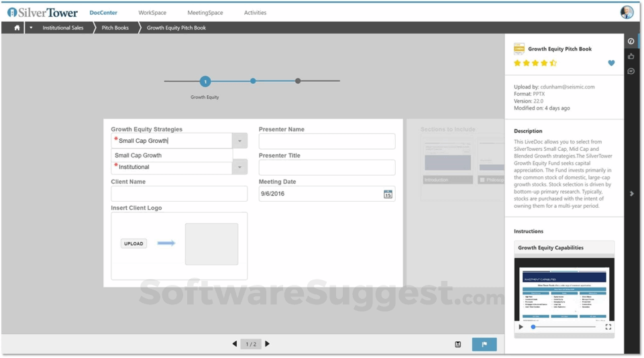The image size is (644, 358).
Task: Collapse the right panel arrow
Action: 632,193
